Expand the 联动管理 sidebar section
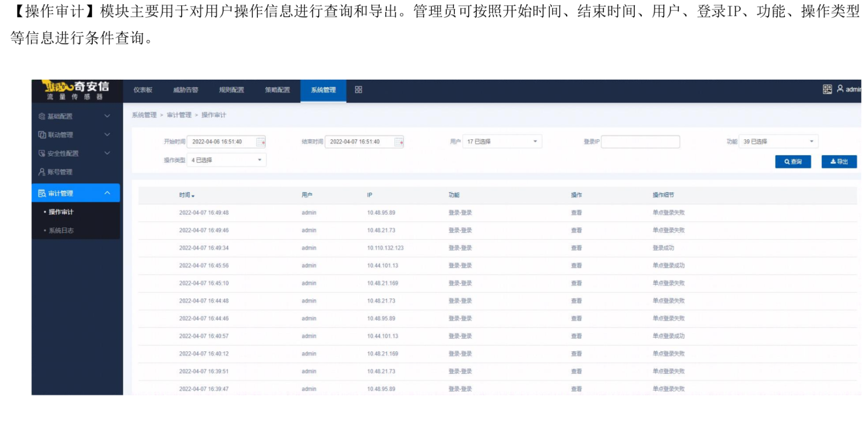The width and height of the screenshot is (868, 421). [x=107, y=134]
